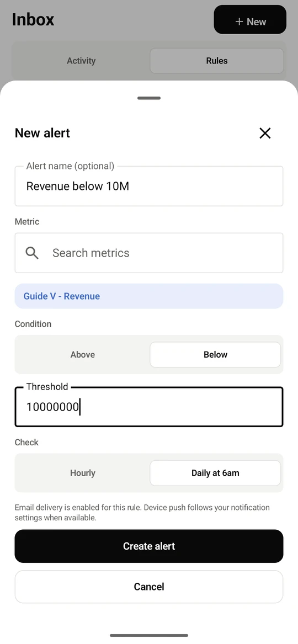
Task: Click the New alert title text
Action: click(x=42, y=133)
